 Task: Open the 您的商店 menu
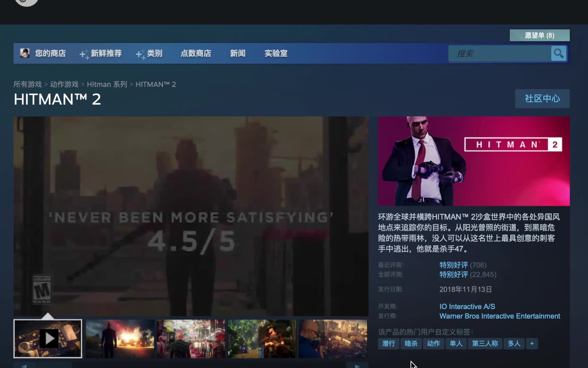[x=50, y=53]
